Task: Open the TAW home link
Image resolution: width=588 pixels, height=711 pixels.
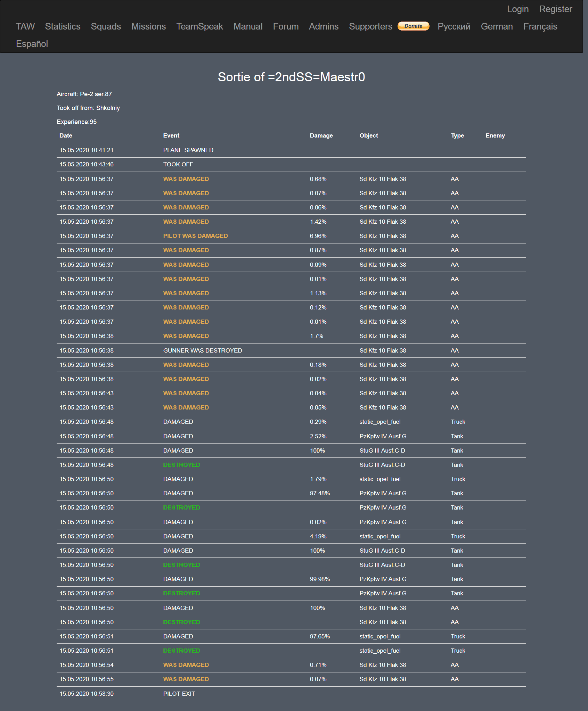Action: [x=25, y=26]
